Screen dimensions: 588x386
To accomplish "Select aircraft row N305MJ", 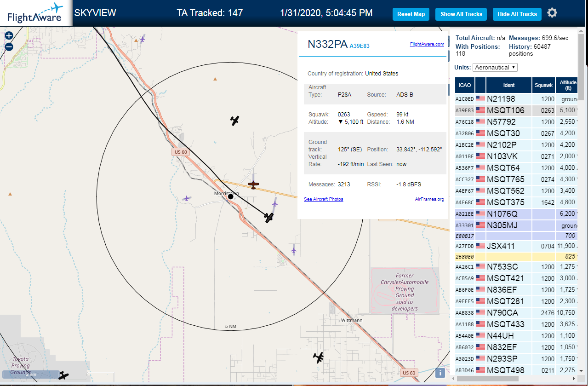I will tap(517, 225).
